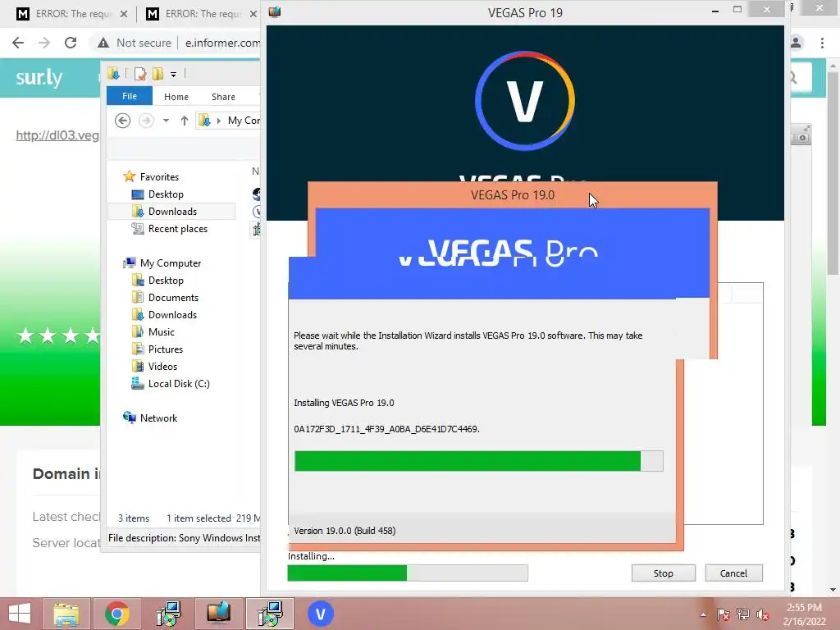This screenshot has width=840, height=630.
Task: Open the active installer taskbar icon
Action: (270, 614)
